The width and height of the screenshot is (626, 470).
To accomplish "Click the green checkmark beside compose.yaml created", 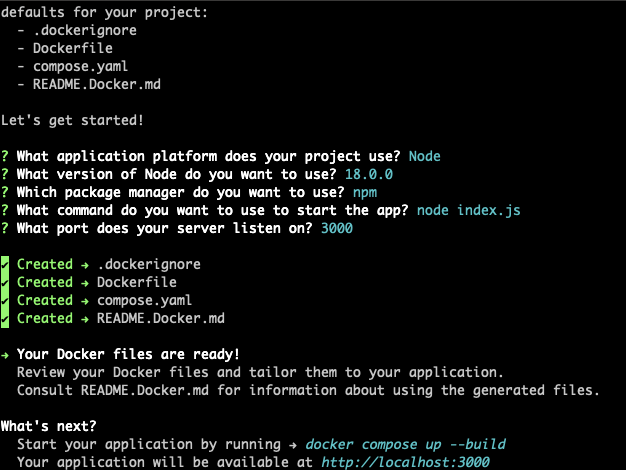I will [5, 301].
